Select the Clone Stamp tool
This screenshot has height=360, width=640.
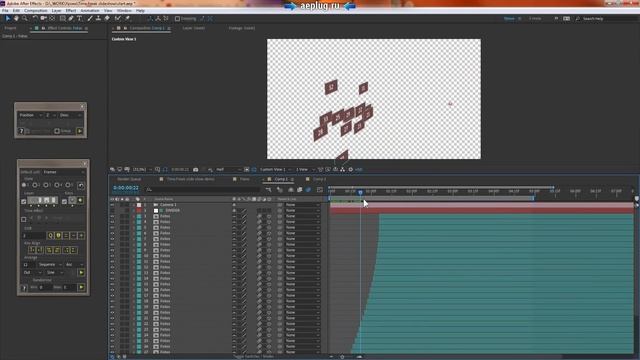coord(98,18)
